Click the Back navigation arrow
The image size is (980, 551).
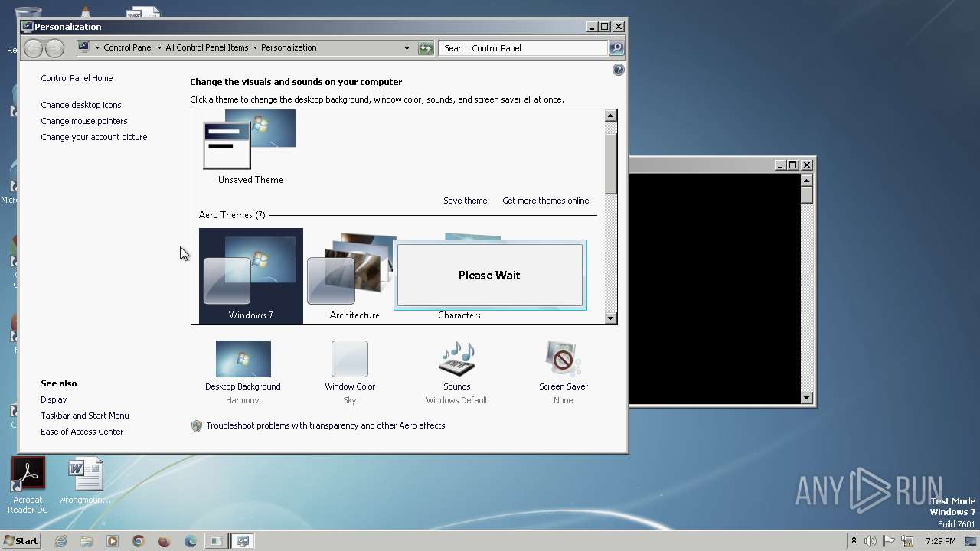coord(34,48)
